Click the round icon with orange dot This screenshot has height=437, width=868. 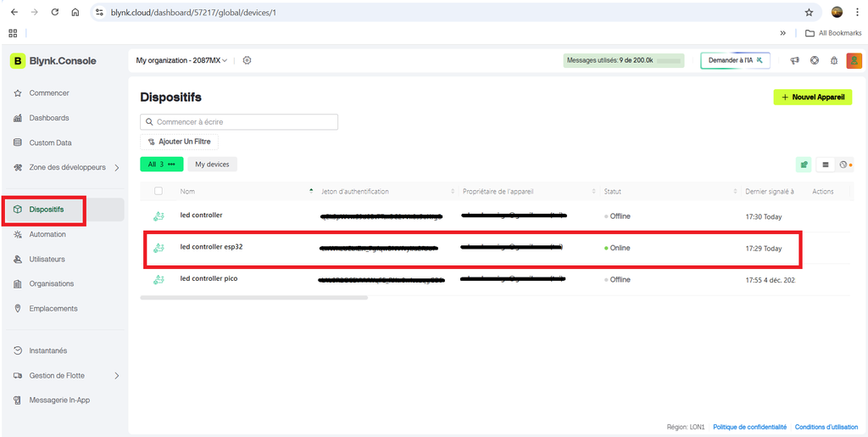(x=844, y=164)
